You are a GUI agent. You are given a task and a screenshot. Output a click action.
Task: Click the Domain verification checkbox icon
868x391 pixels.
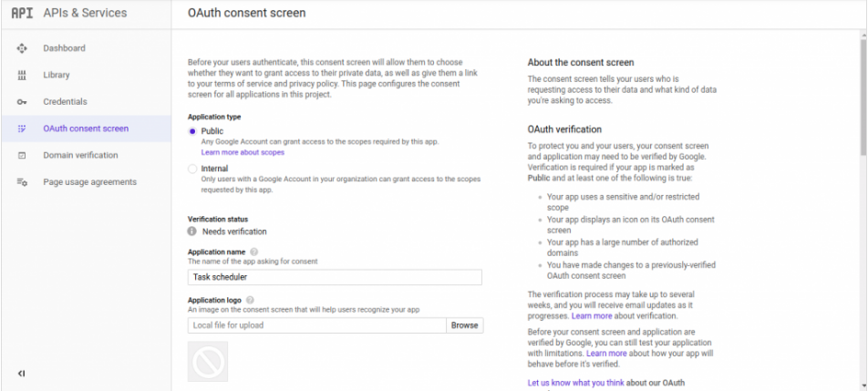click(22, 156)
